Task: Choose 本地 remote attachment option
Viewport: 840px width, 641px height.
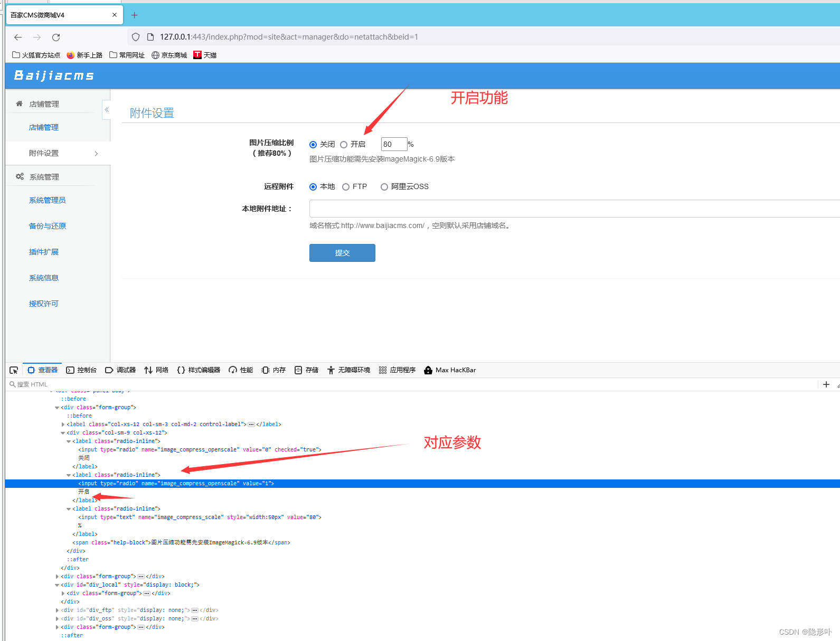Action: (313, 187)
